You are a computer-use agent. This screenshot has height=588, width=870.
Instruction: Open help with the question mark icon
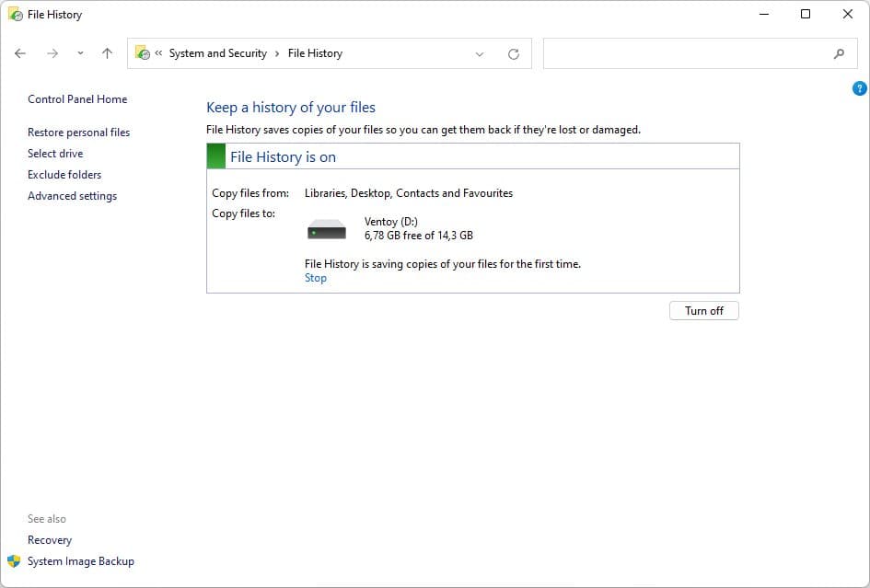(x=860, y=88)
